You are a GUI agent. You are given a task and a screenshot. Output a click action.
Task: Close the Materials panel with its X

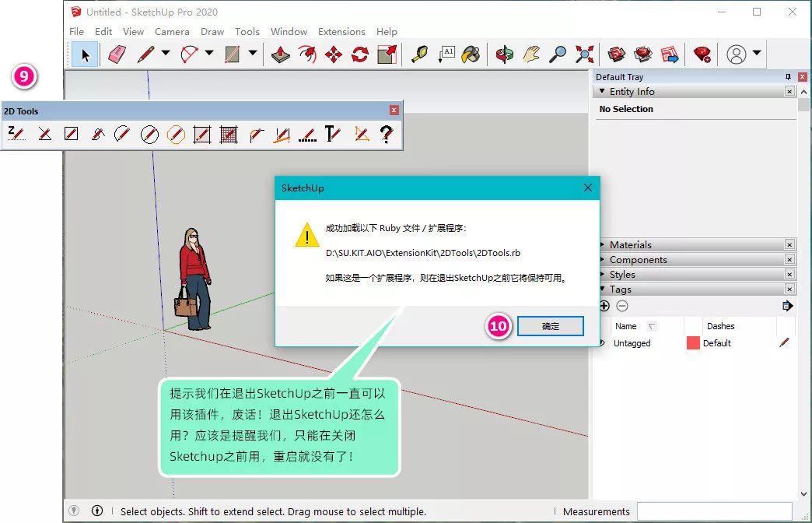[789, 244]
